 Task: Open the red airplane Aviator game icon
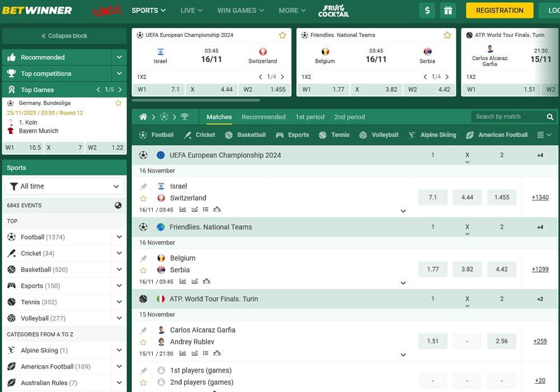(107, 10)
